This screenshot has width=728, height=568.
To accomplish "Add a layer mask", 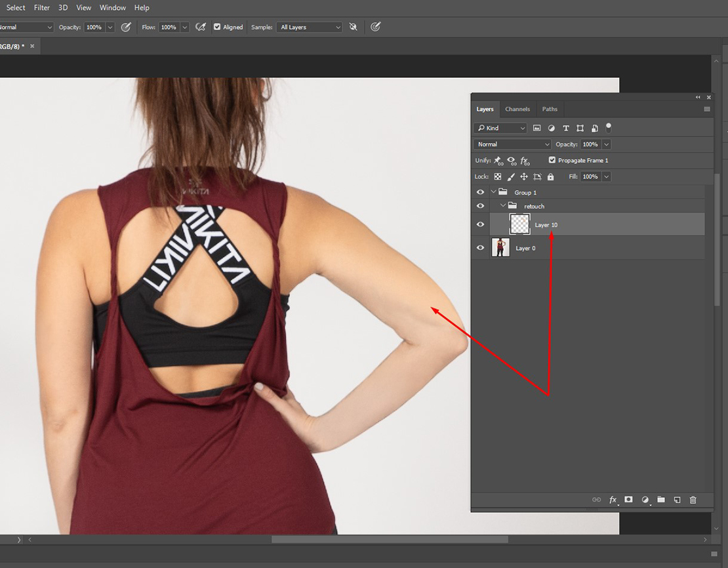I will point(629,500).
